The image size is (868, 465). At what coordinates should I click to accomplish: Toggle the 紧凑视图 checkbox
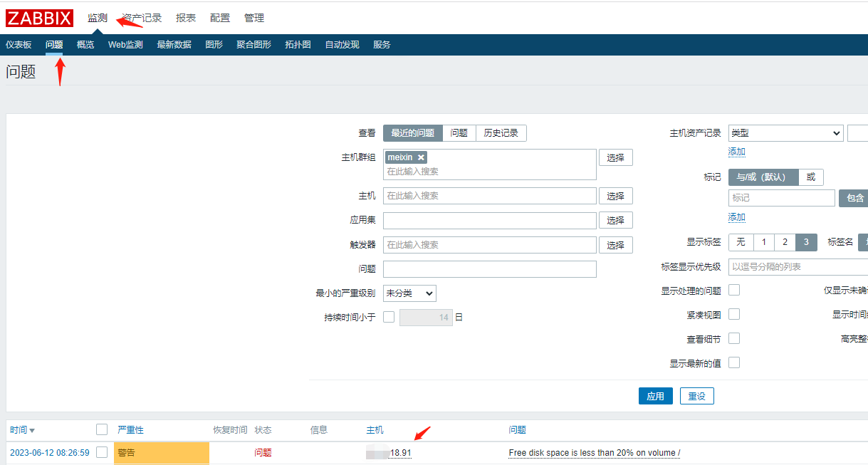pos(734,314)
